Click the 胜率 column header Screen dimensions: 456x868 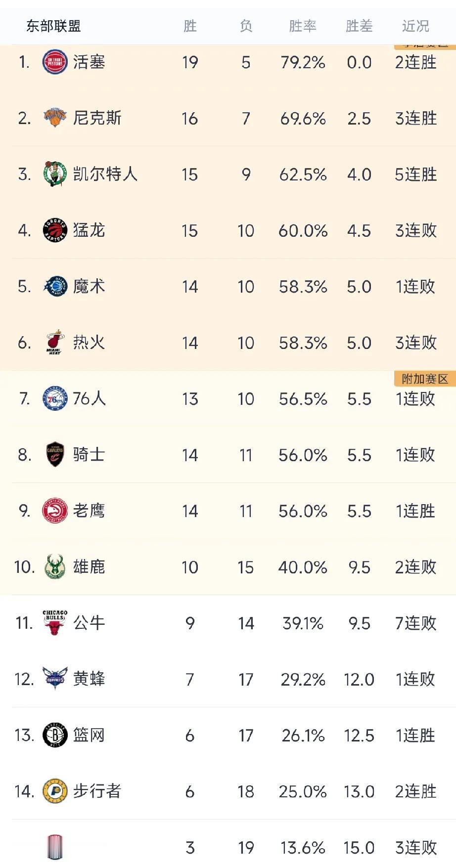point(302,26)
